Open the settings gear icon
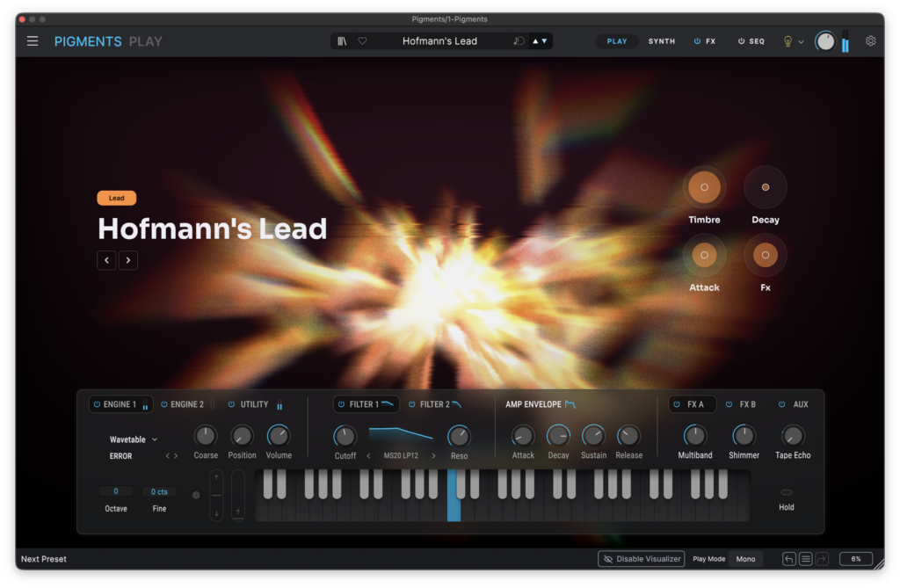 (x=871, y=40)
